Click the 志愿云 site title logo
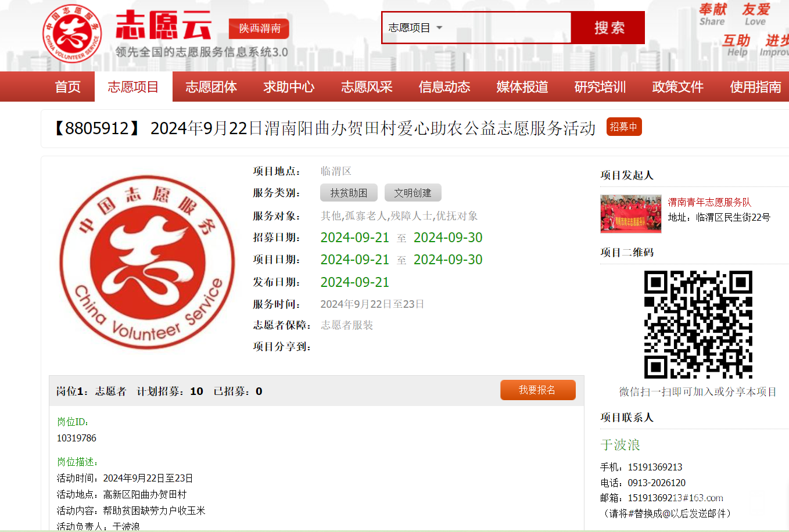 point(163,26)
